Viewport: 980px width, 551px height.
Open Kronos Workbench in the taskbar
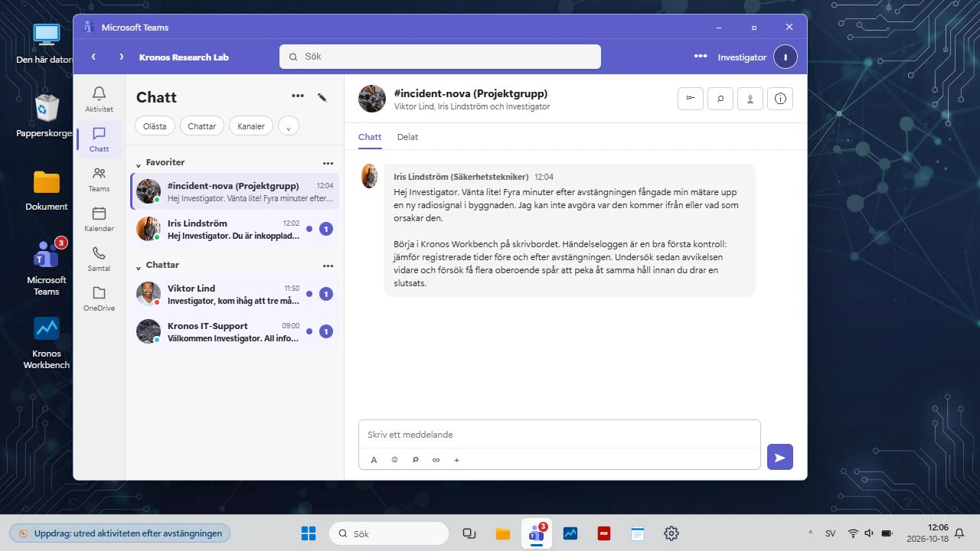[570, 533]
